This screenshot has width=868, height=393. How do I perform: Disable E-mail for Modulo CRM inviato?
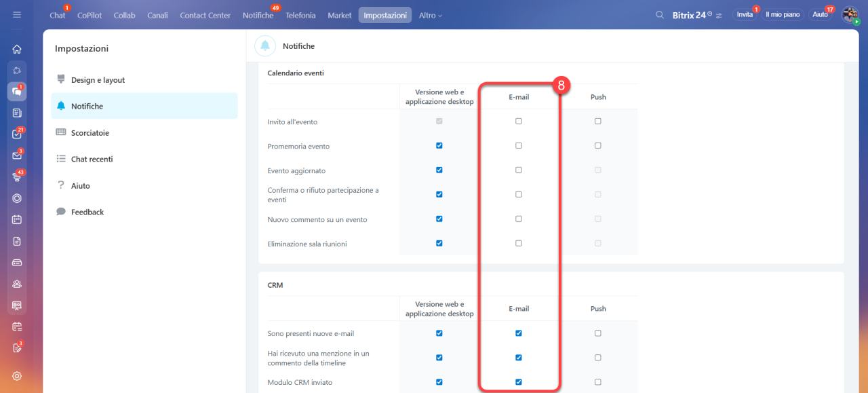pyautogui.click(x=519, y=382)
